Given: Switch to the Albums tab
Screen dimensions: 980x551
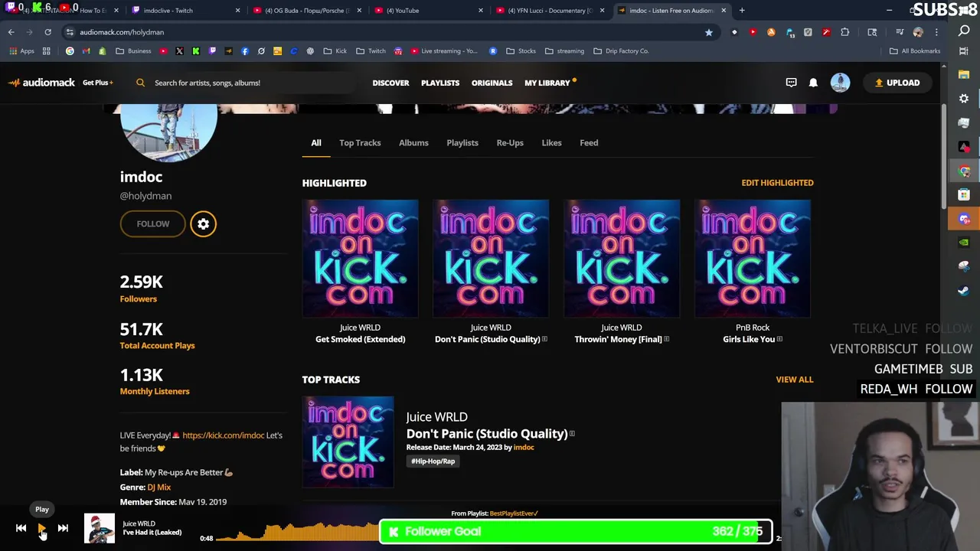Looking at the screenshot, I should point(413,142).
